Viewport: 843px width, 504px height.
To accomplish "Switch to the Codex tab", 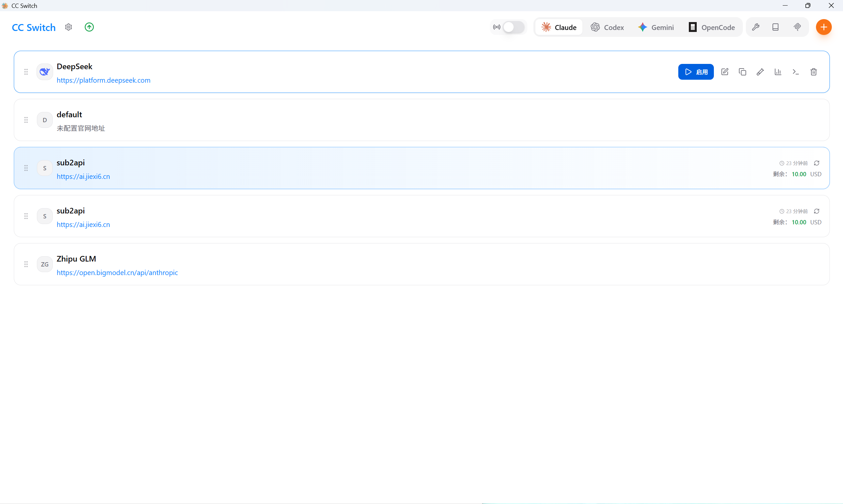I will coord(607,27).
